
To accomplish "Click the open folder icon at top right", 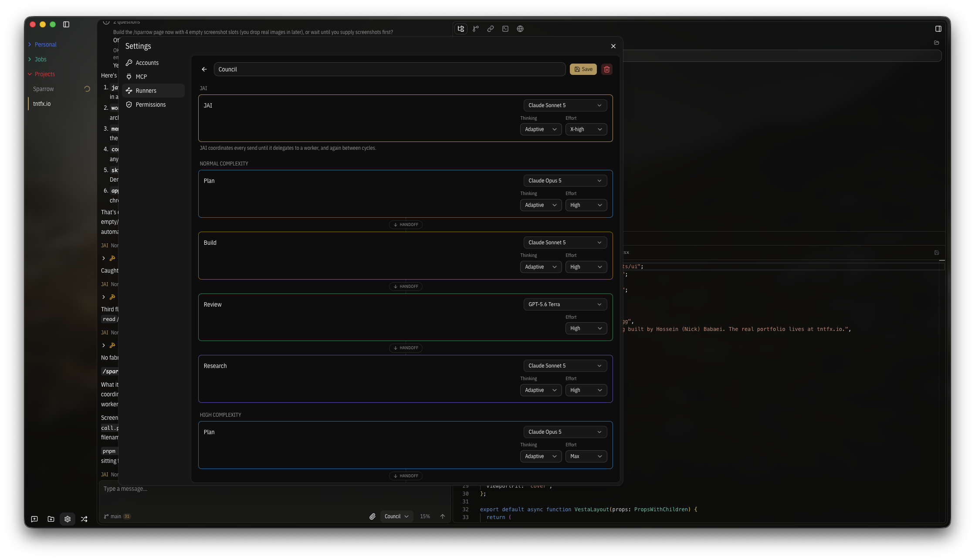I will click(x=937, y=43).
